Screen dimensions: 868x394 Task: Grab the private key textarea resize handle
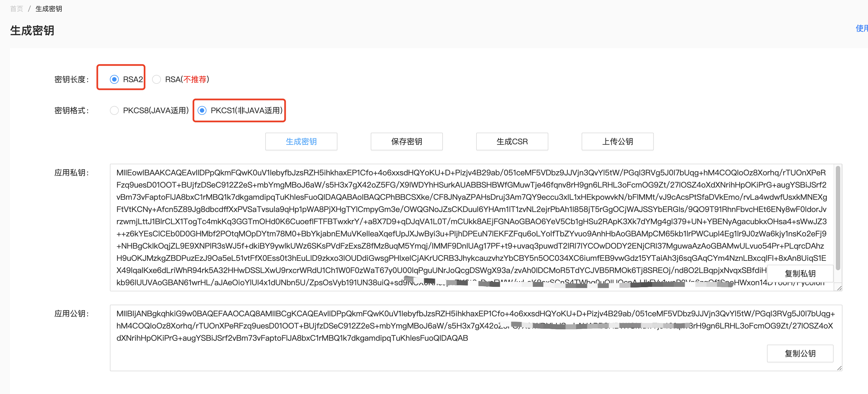click(x=839, y=288)
